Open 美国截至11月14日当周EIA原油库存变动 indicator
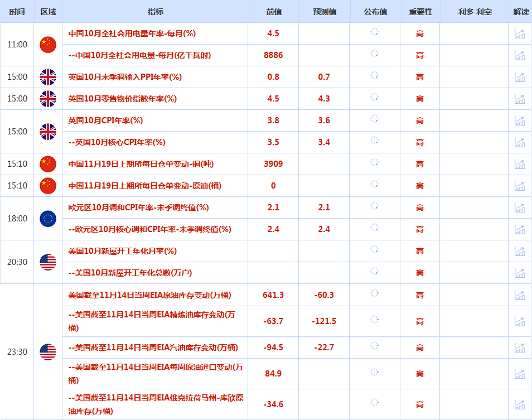The image size is (532, 420). pos(149,295)
